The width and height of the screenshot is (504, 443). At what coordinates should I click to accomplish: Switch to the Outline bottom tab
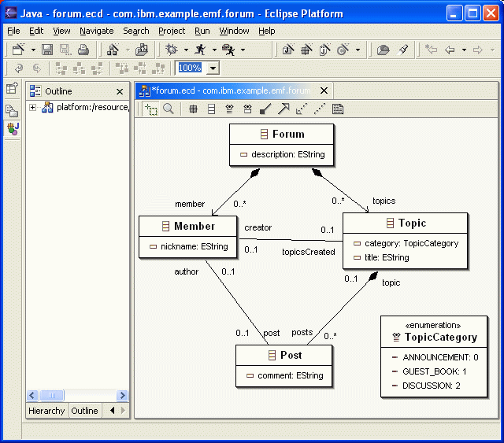[x=84, y=411]
